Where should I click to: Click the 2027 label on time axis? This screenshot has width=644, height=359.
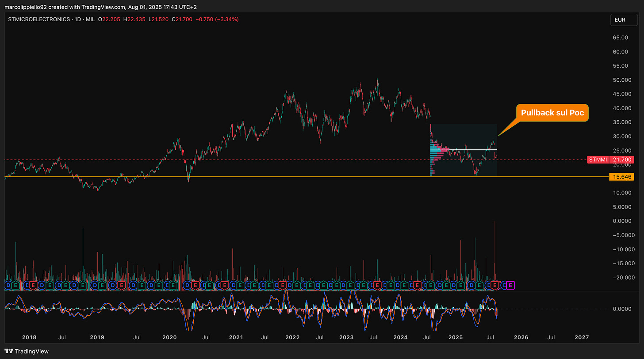582,337
